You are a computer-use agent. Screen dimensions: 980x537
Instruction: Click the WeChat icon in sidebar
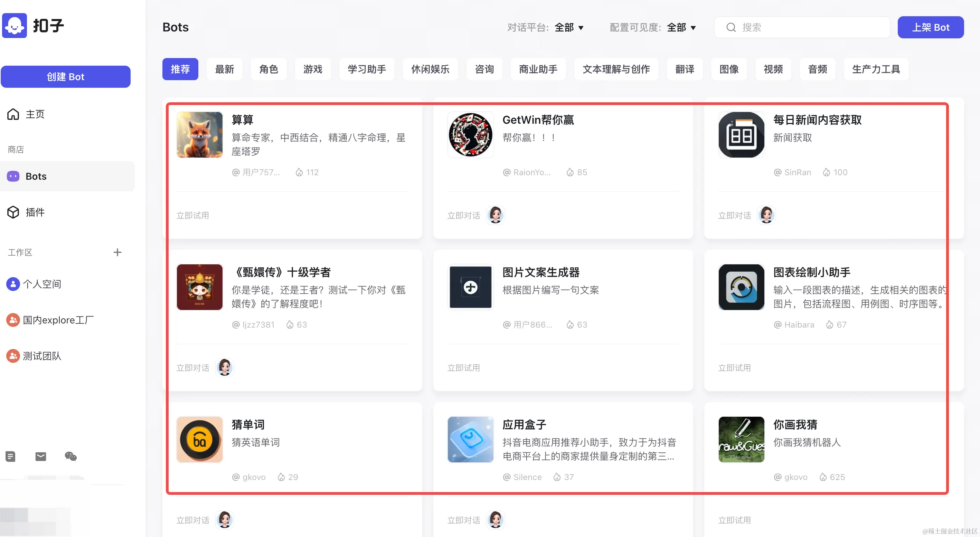71,456
